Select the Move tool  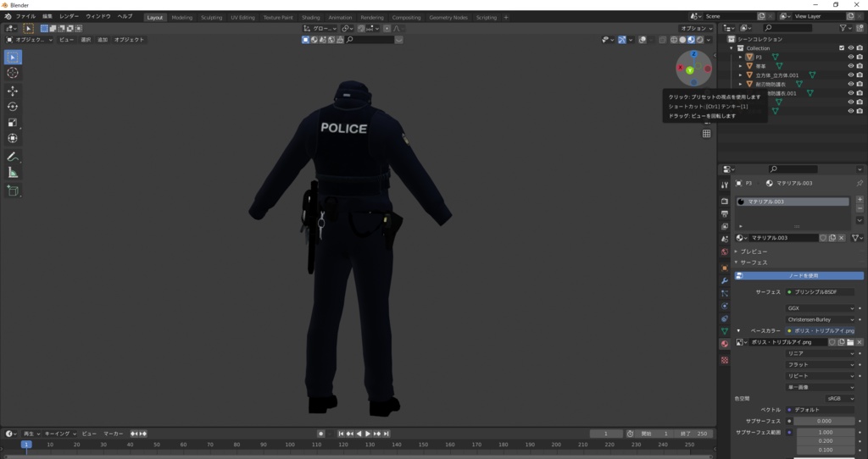click(13, 91)
